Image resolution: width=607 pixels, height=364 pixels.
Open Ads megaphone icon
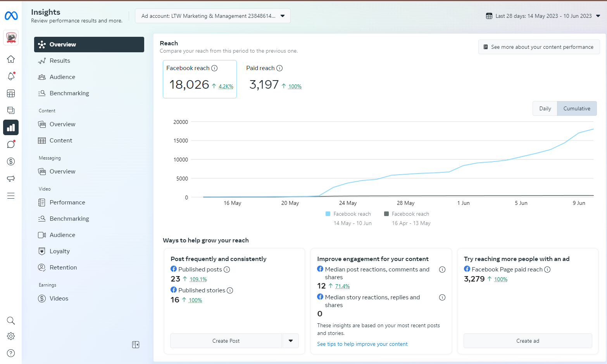(x=11, y=179)
